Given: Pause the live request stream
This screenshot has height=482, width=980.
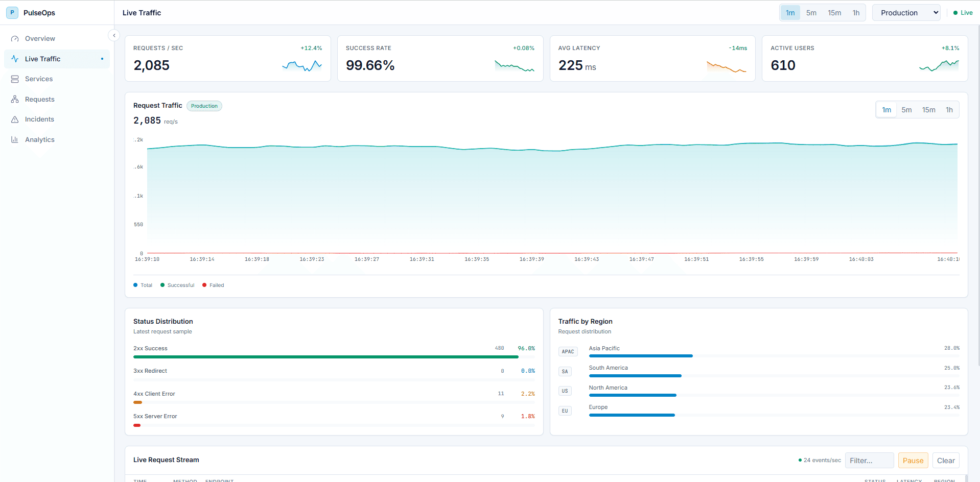Looking at the screenshot, I should [x=913, y=461].
